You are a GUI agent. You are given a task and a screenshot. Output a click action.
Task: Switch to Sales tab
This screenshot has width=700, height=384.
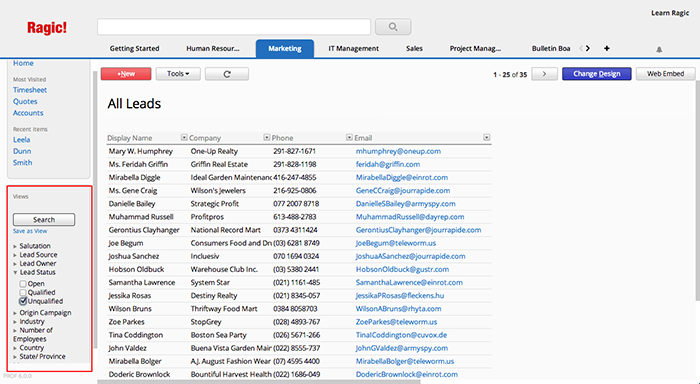[414, 48]
